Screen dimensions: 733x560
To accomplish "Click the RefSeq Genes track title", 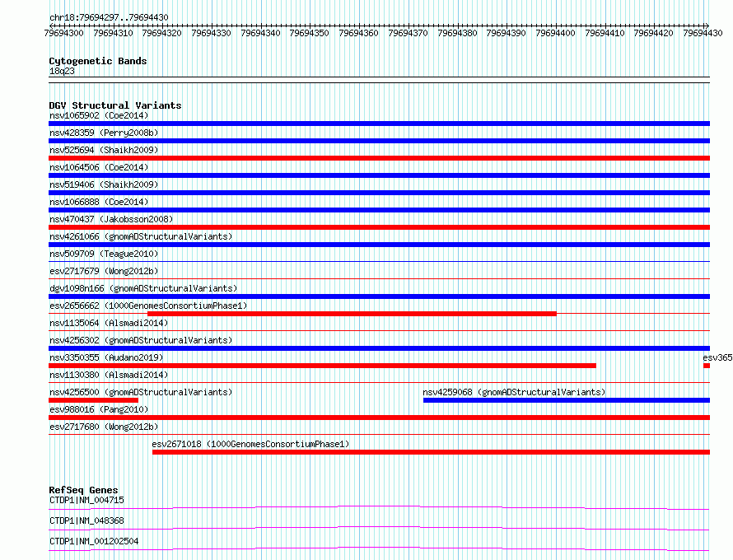I will pos(83,490).
